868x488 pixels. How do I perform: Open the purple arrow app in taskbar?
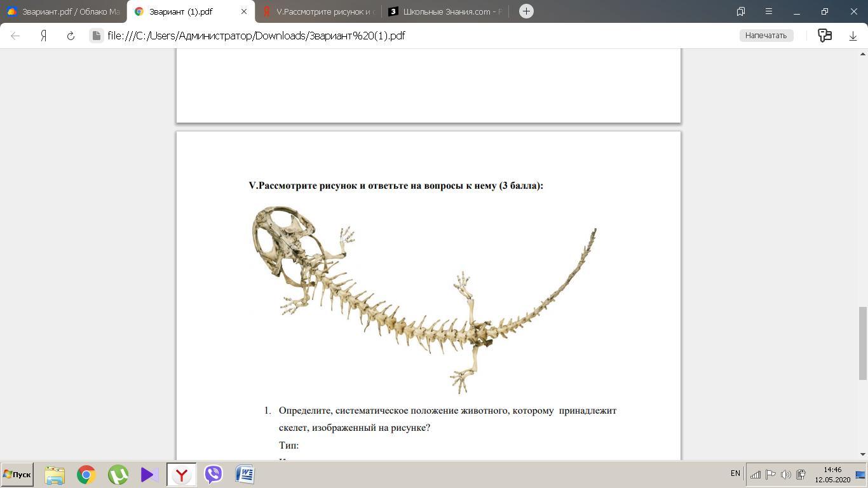[150, 475]
